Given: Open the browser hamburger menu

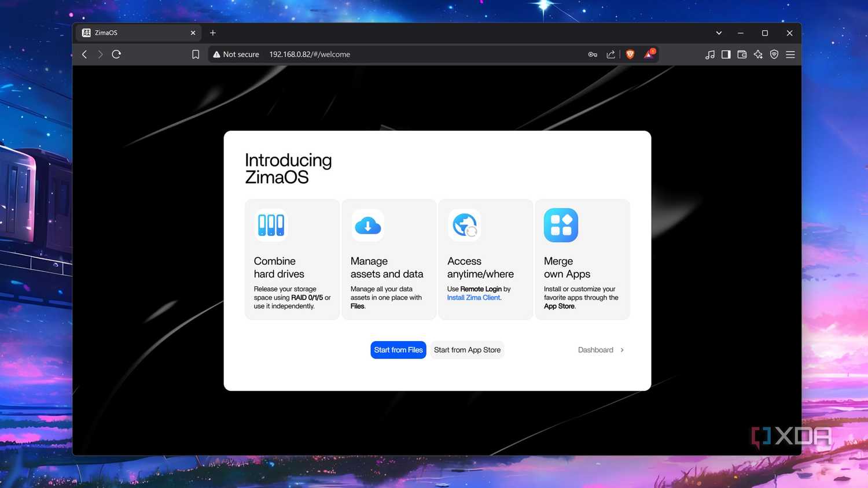Looking at the screenshot, I should 790,54.
